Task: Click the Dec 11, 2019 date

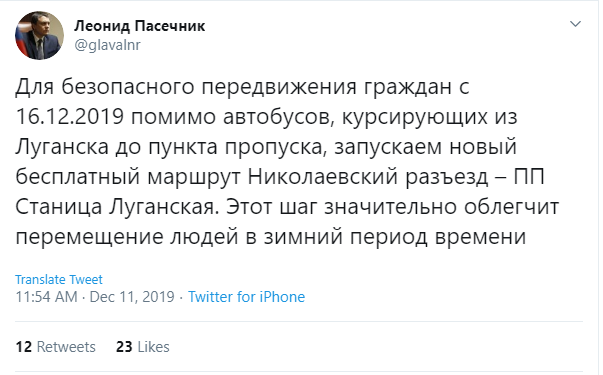Action: pos(132,297)
